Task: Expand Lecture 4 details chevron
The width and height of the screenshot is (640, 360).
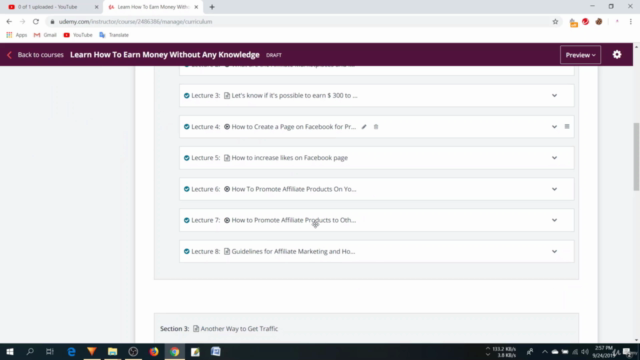Action: tap(554, 127)
